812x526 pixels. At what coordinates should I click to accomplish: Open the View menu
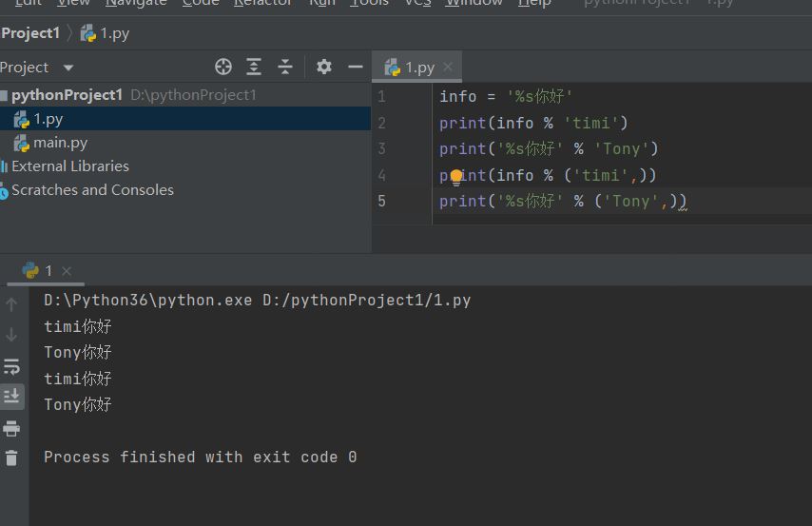click(73, 3)
